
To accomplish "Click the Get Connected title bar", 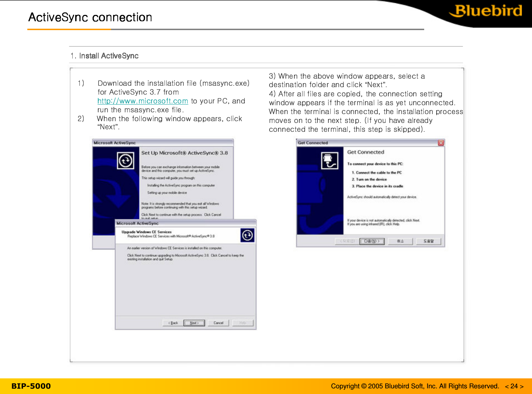I will 370,143.
